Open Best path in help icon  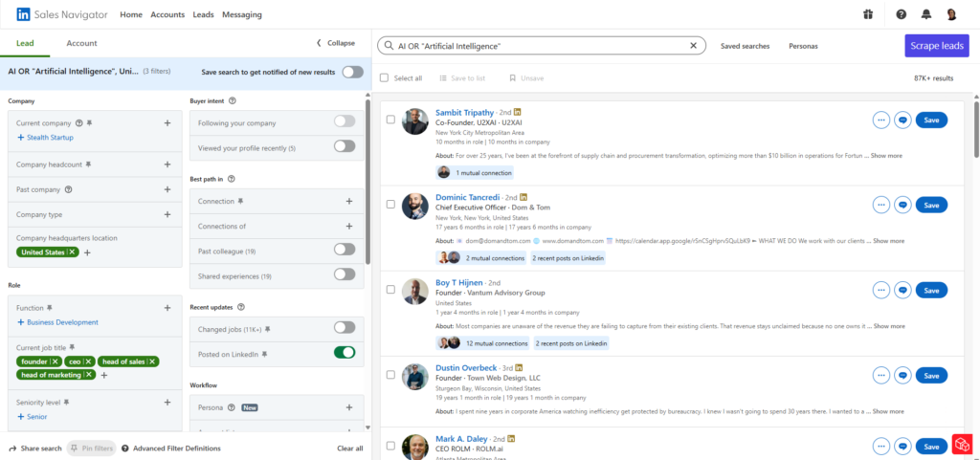232,179
